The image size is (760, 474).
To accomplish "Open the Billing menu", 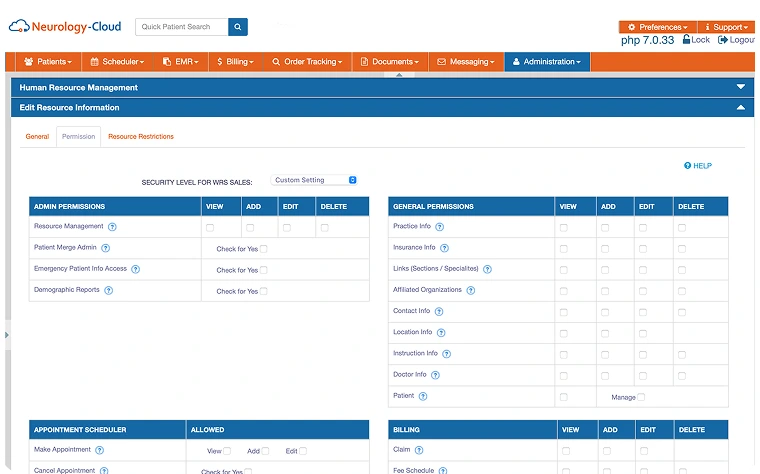I will point(236,62).
